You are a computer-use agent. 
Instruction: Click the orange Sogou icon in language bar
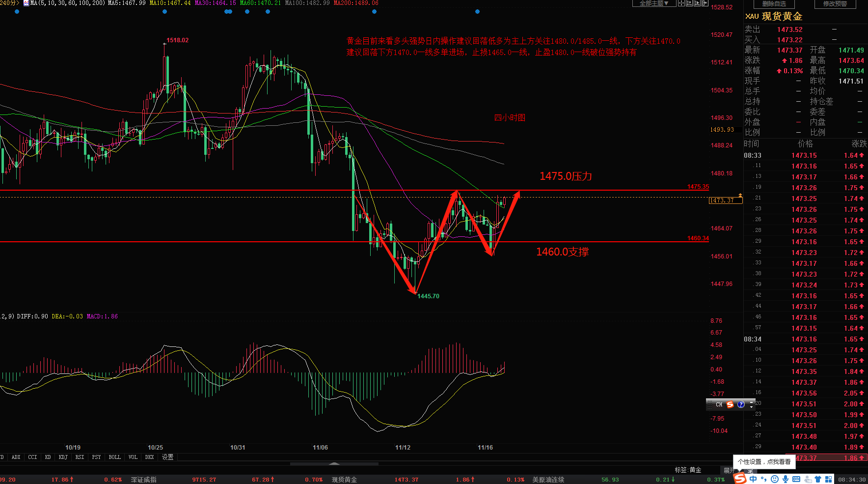pos(730,404)
